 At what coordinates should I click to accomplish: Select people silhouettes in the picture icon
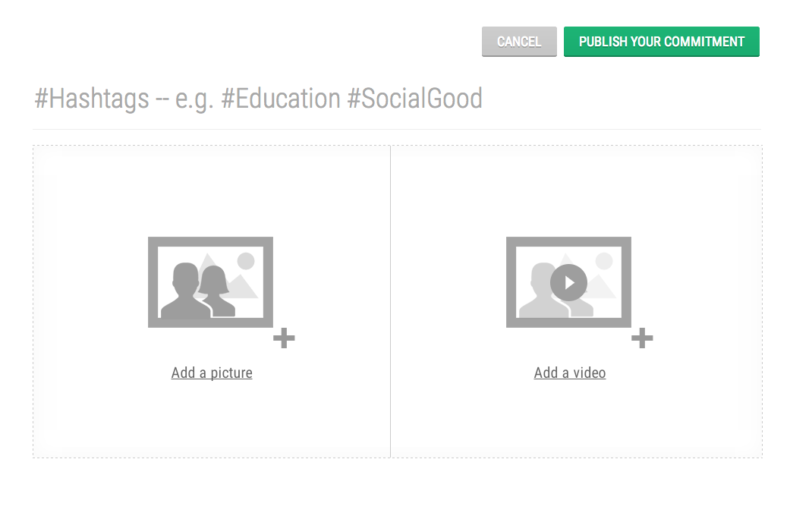click(x=196, y=292)
